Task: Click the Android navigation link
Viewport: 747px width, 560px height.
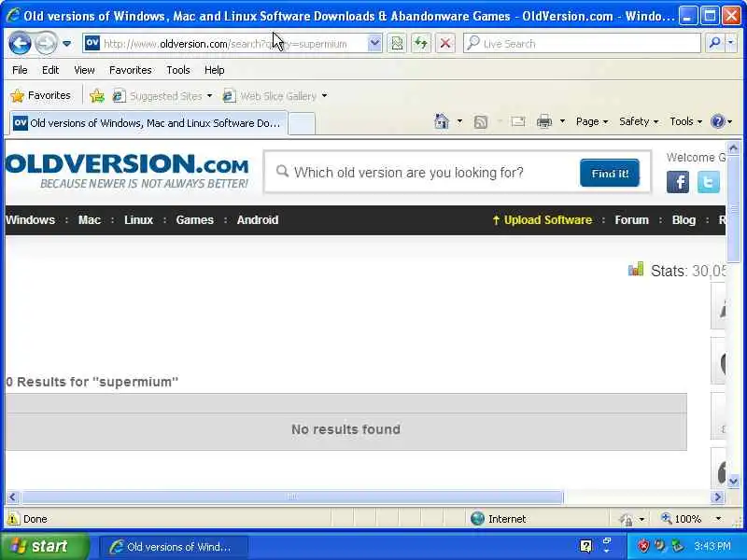Action: [x=258, y=220]
